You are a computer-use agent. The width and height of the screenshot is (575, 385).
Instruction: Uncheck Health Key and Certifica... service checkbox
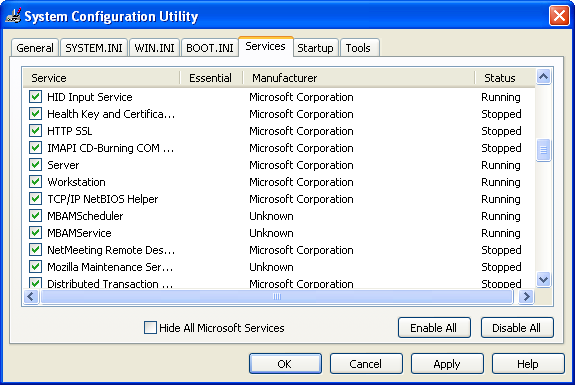coord(36,114)
